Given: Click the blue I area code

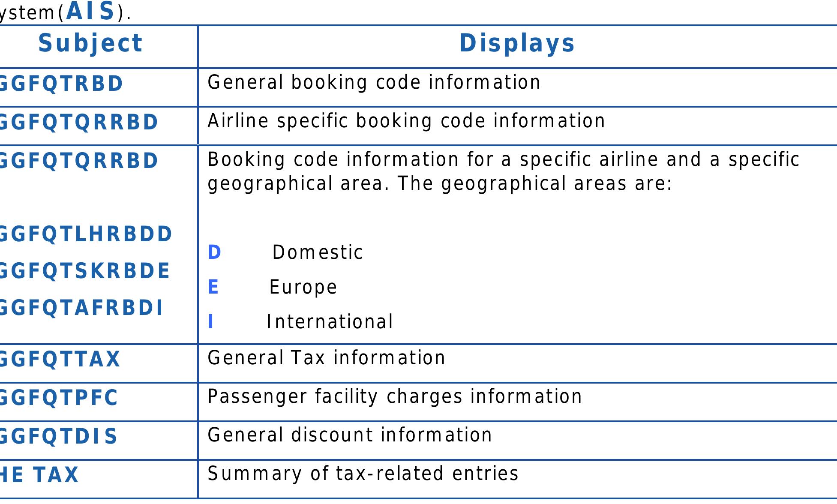Looking at the screenshot, I should click(210, 322).
